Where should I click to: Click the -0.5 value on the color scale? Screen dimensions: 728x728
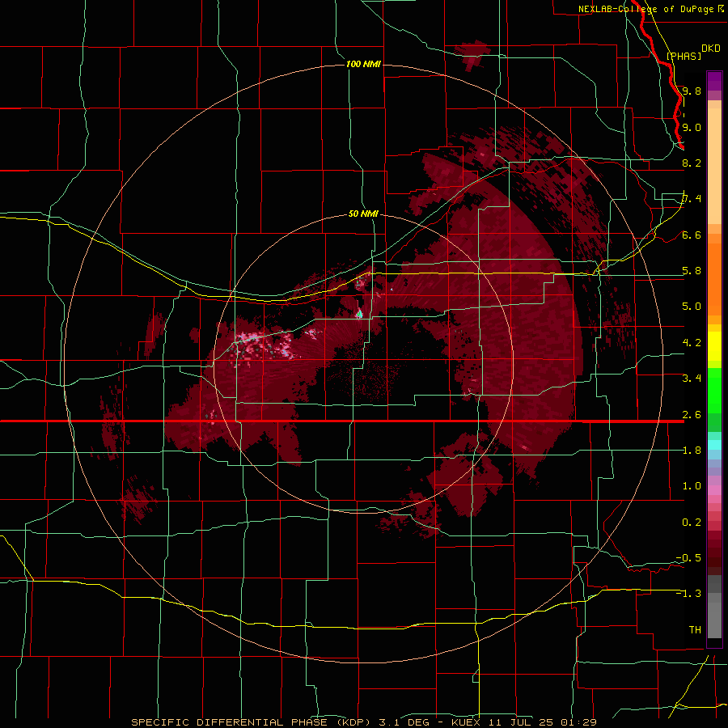[688, 558]
